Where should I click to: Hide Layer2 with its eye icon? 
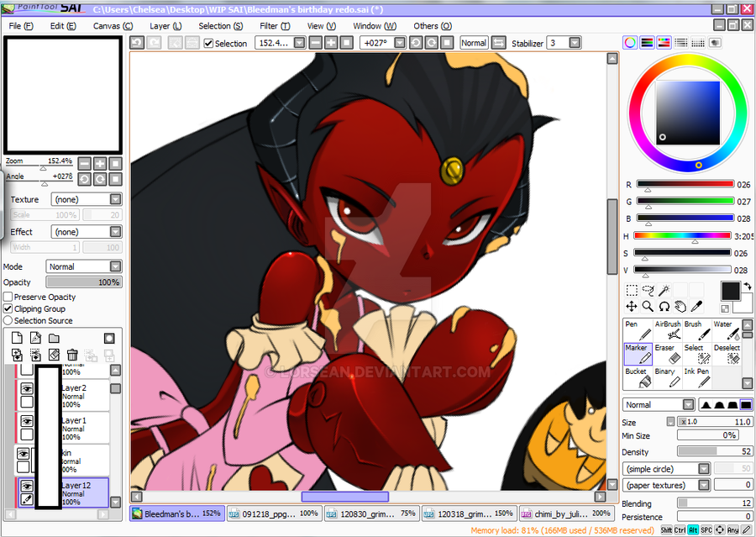click(27, 388)
